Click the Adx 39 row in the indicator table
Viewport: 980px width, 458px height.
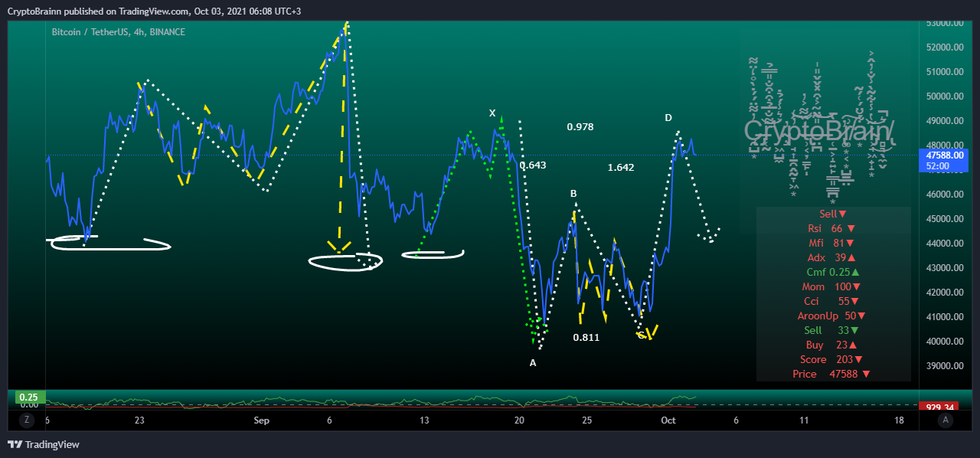[831, 258]
